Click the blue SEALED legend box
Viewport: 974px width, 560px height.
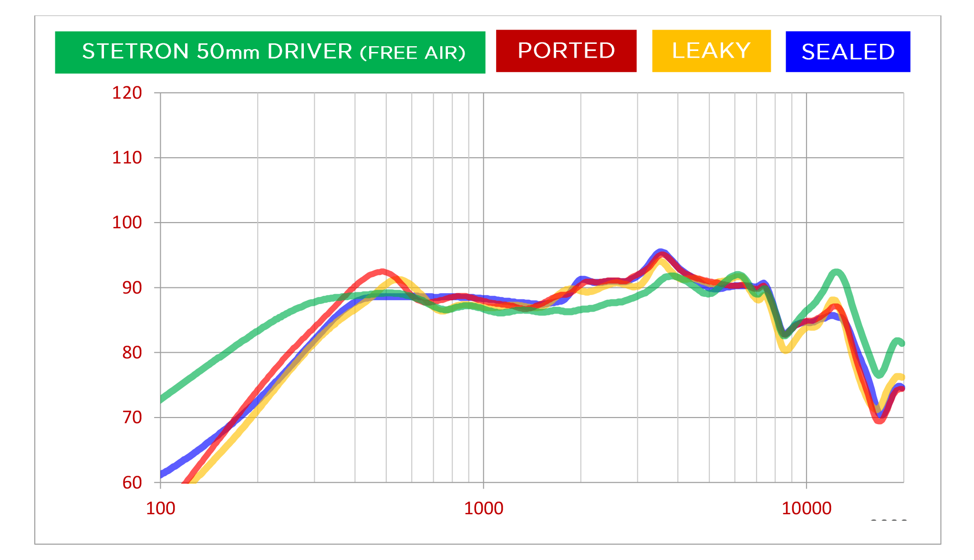(x=848, y=51)
